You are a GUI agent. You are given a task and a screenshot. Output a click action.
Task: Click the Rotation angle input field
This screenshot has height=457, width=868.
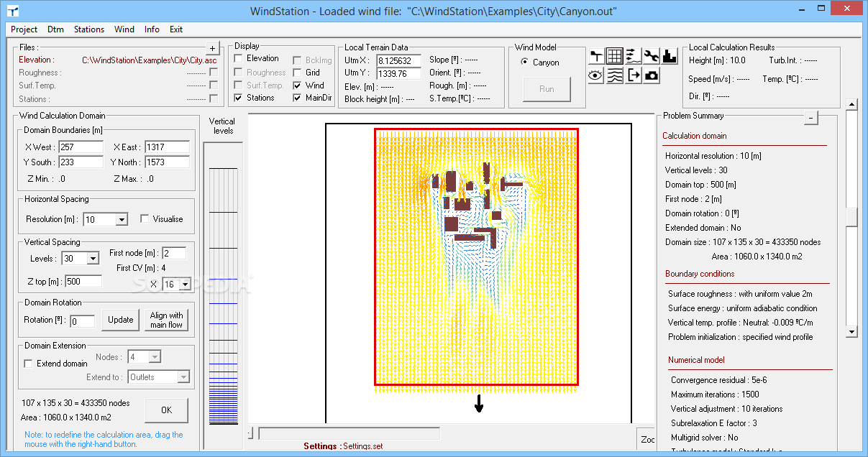pos(83,321)
